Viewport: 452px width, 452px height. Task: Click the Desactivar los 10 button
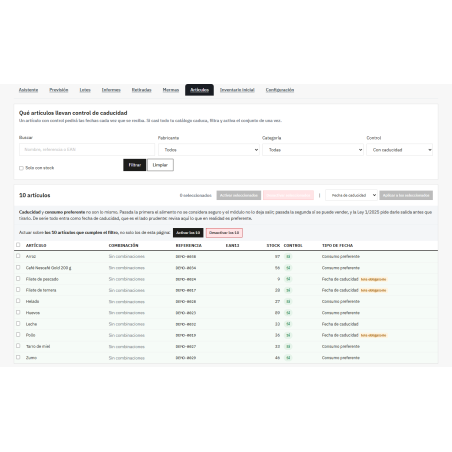click(224, 233)
